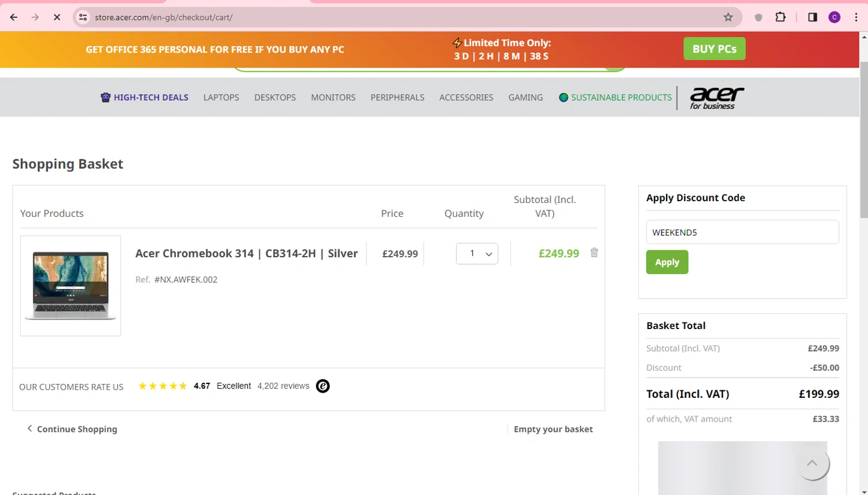The height and width of the screenshot is (495, 868).
Task: Click the browser address bar URL
Action: point(164,17)
